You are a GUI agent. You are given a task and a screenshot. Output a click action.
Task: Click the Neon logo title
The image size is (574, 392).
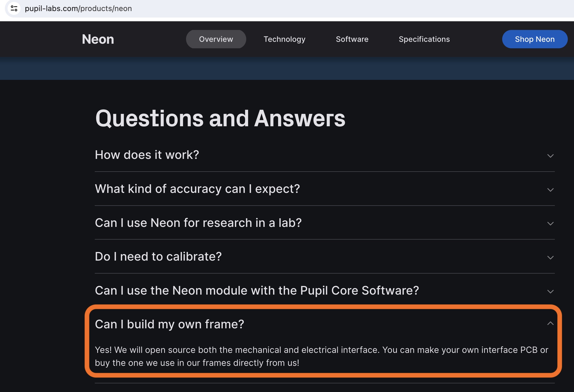98,39
